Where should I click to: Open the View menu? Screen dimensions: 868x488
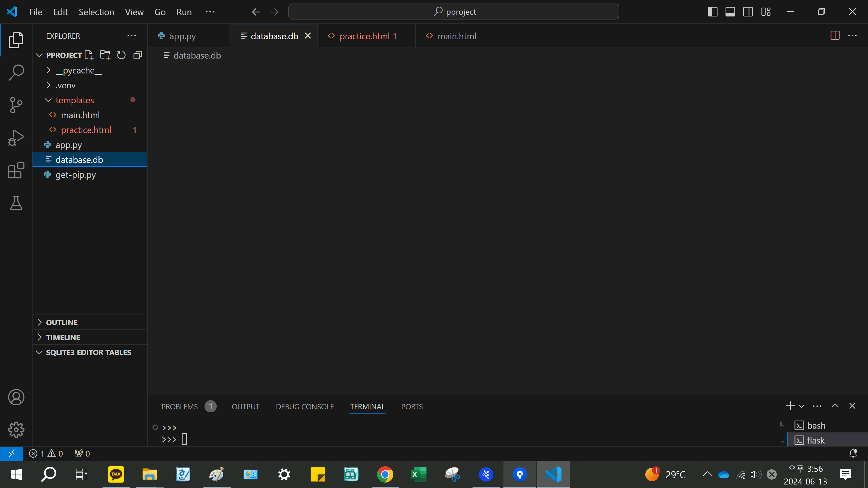(x=134, y=12)
